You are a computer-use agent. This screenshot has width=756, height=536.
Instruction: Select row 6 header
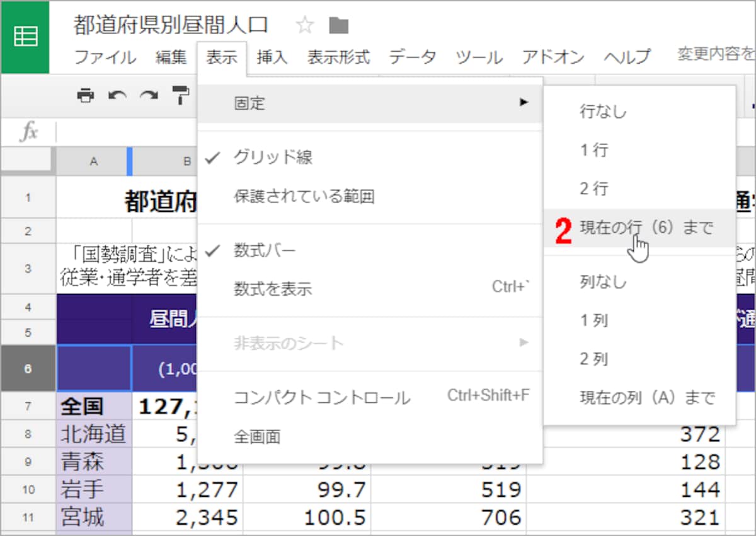28,368
